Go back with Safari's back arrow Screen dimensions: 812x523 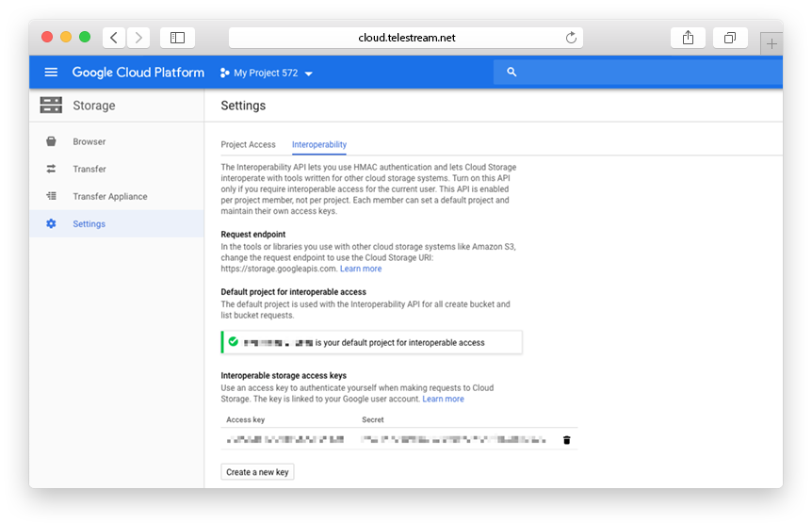pyautogui.click(x=114, y=38)
